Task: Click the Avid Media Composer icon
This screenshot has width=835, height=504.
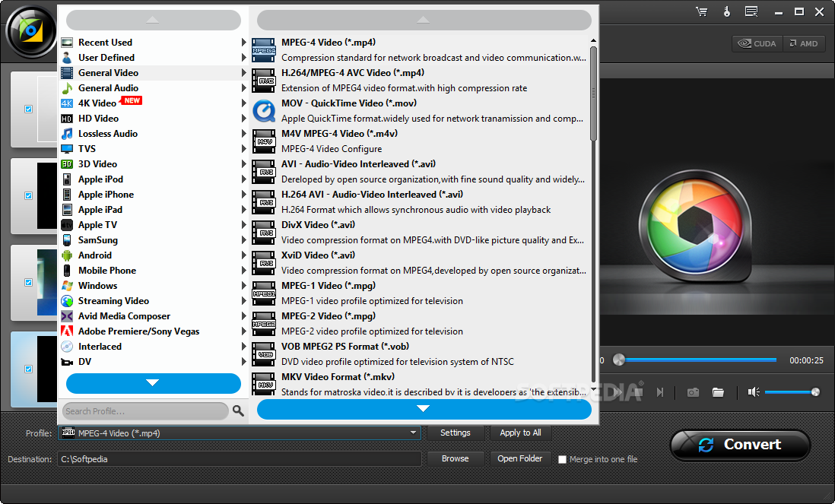Action: click(67, 316)
